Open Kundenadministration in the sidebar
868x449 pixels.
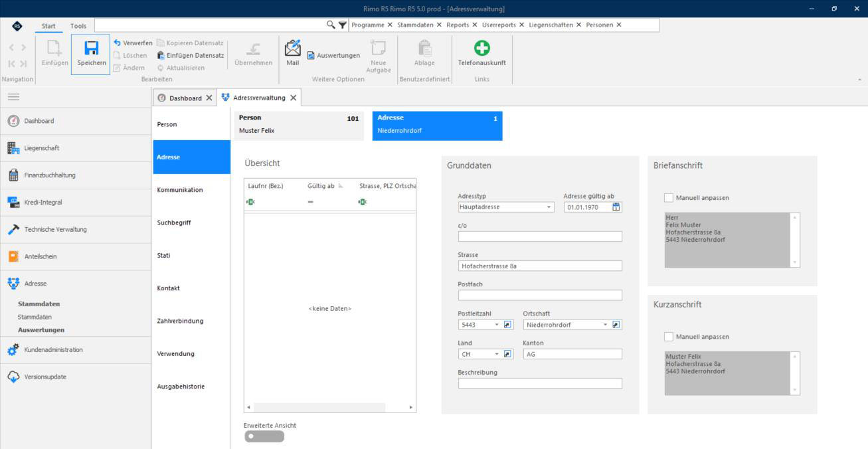[76, 349]
